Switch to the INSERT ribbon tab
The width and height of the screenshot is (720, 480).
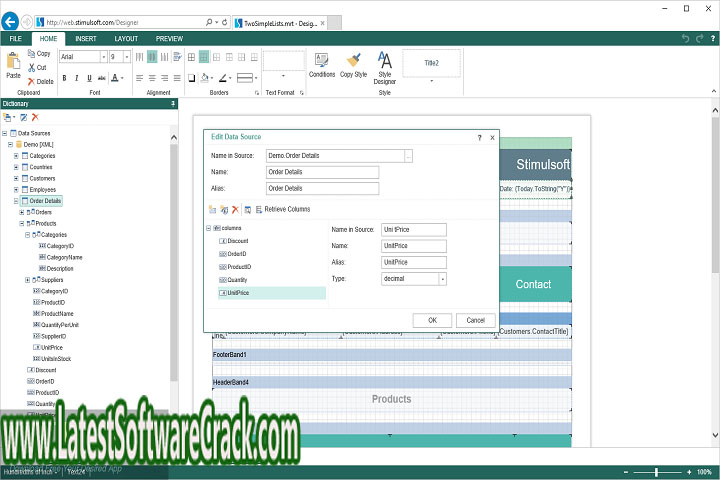coord(86,39)
